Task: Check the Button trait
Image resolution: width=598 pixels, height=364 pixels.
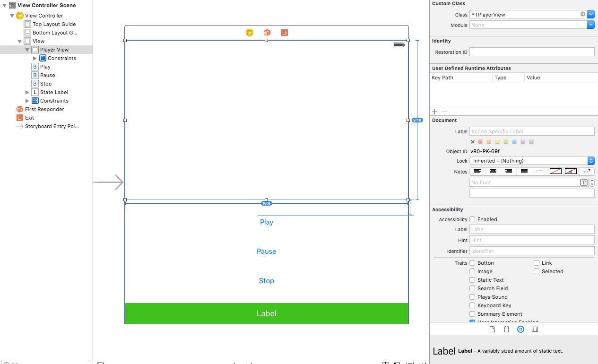Action: pyautogui.click(x=472, y=263)
